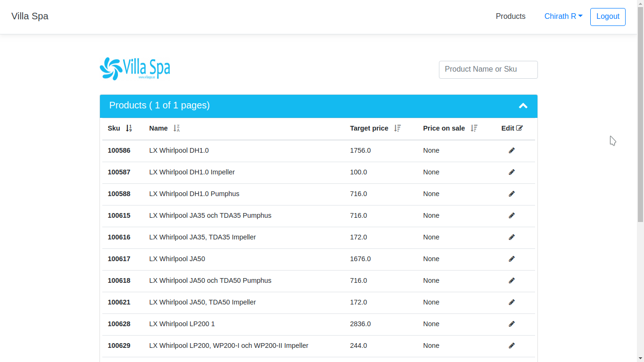Click the Edit column header icon
This screenshot has width=644, height=362.
coord(519,128)
